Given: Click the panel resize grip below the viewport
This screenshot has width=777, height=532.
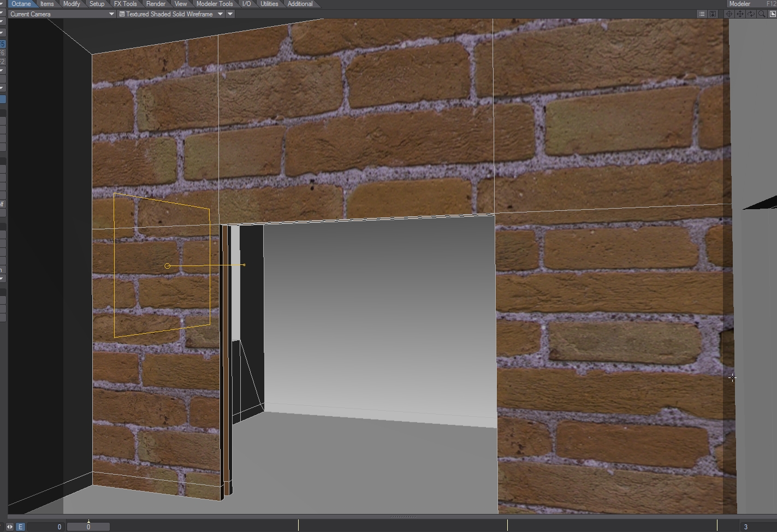Looking at the screenshot, I should pyautogui.click(x=403, y=517).
